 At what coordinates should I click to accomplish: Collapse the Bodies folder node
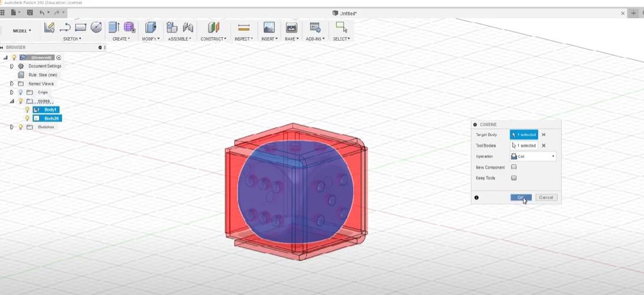pyautogui.click(x=11, y=101)
